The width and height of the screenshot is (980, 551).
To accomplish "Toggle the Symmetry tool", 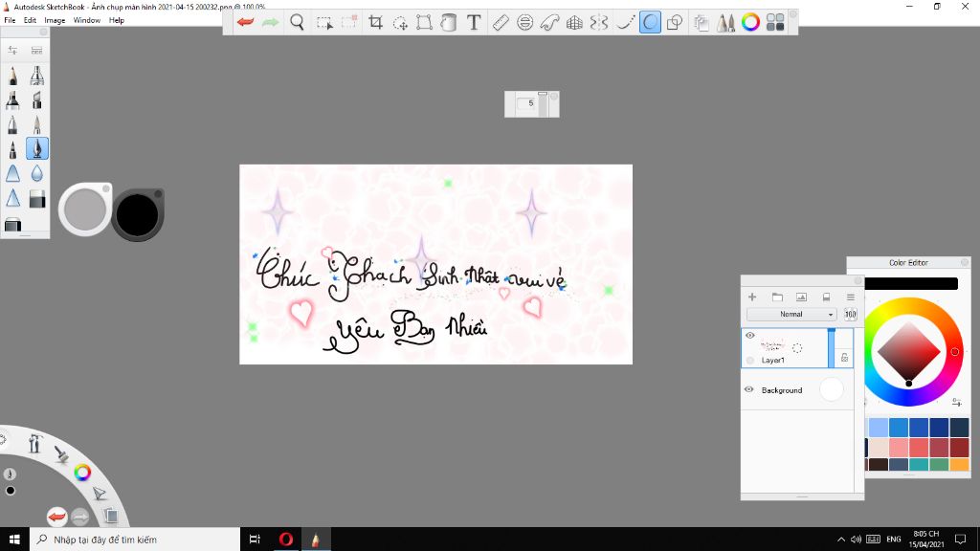I will click(599, 23).
